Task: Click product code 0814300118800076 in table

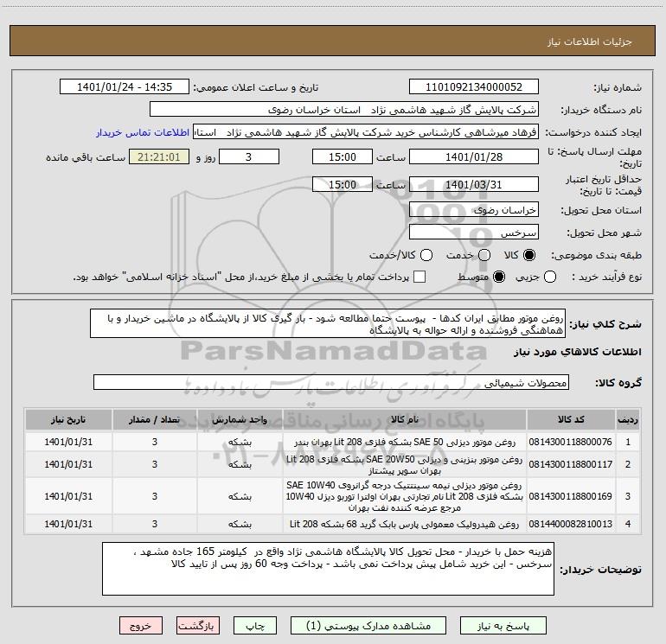Action: 570,442
